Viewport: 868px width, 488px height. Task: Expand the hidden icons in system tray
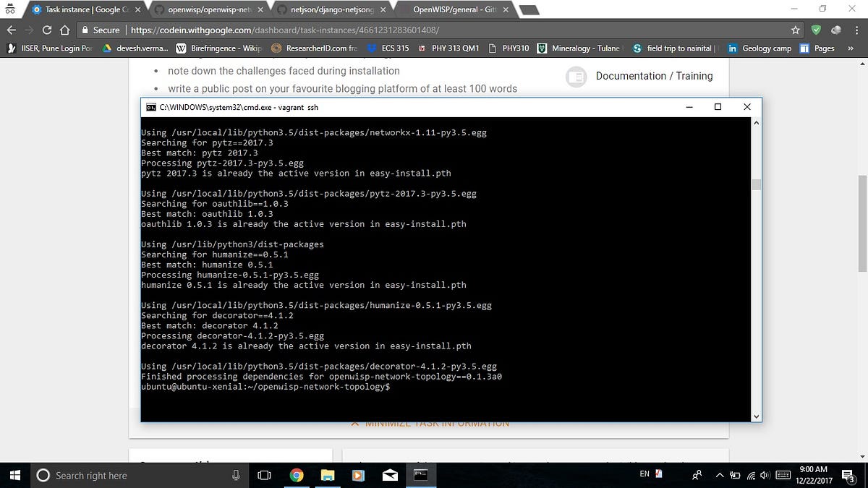pyautogui.click(x=720, y=475)
